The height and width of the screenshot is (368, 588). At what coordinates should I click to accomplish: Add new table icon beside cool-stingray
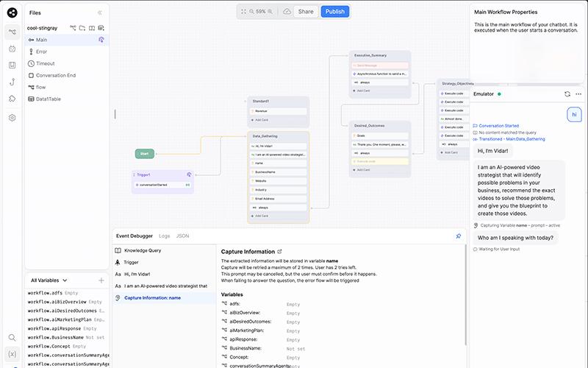tap(101, 28)
